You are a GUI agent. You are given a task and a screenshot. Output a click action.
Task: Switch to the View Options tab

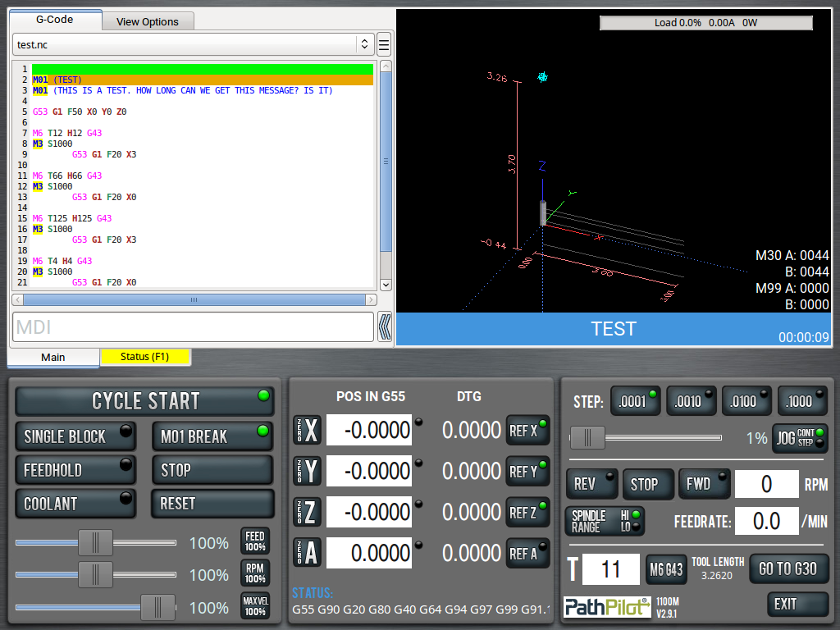click(147, 22)
